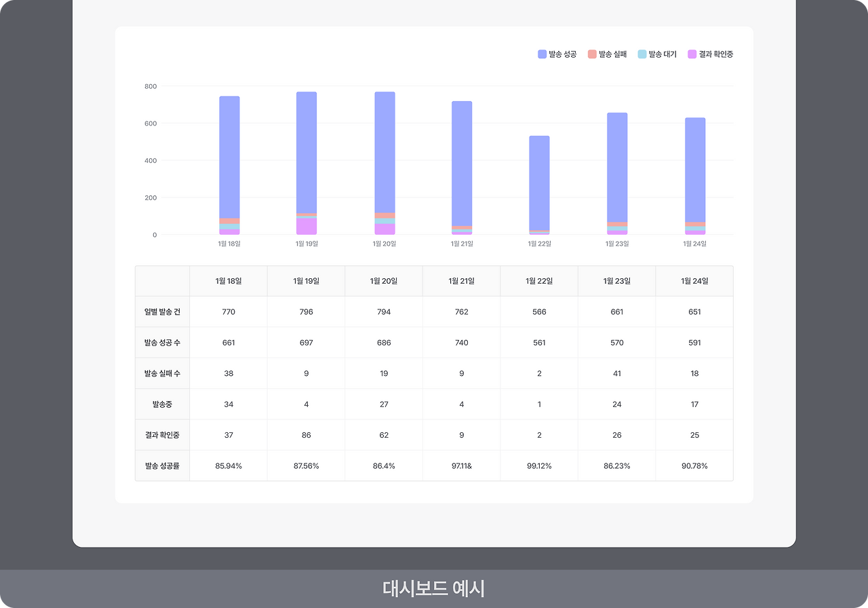This screenshot has height=608, width=868.
Task: Select the 1월 19일 bar in the chart
Action: [306, 156]
